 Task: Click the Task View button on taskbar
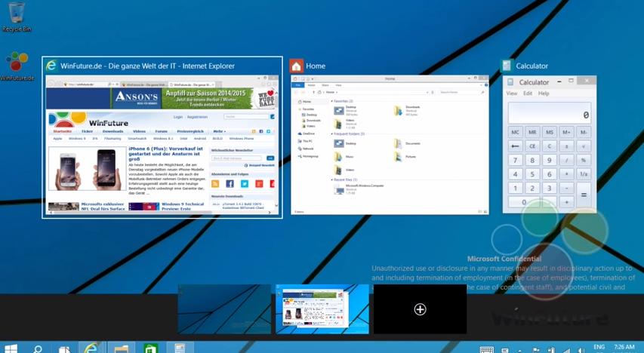tap(64, 349)
